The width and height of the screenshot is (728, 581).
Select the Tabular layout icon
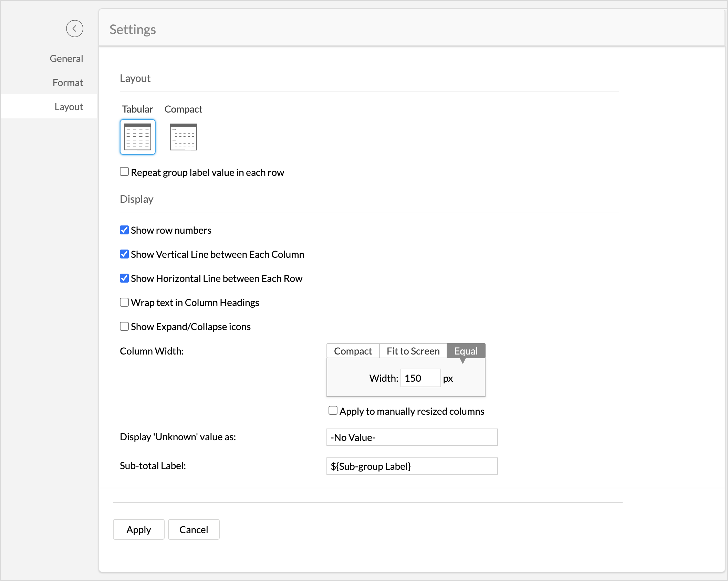138,136
